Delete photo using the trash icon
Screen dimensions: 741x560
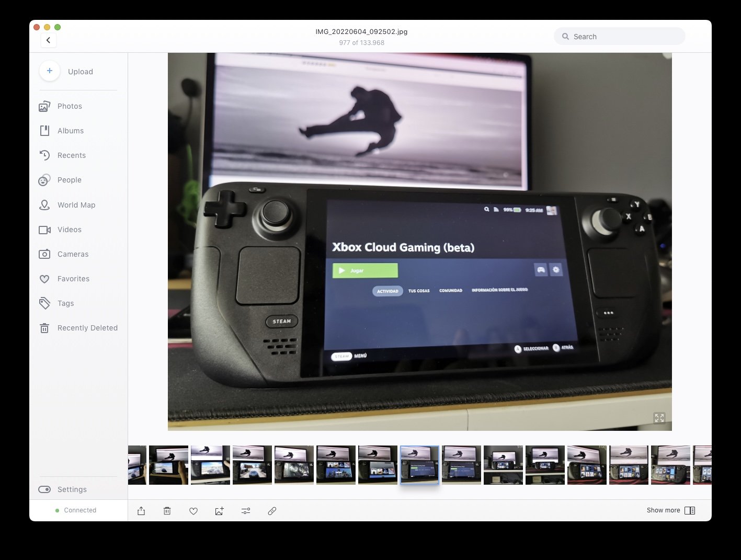(167, 511)
